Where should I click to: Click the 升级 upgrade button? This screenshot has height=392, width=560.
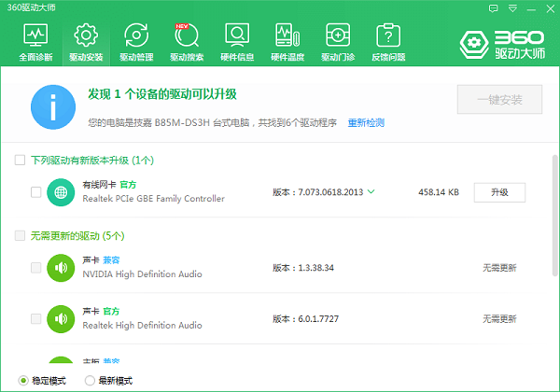point(499,192)
